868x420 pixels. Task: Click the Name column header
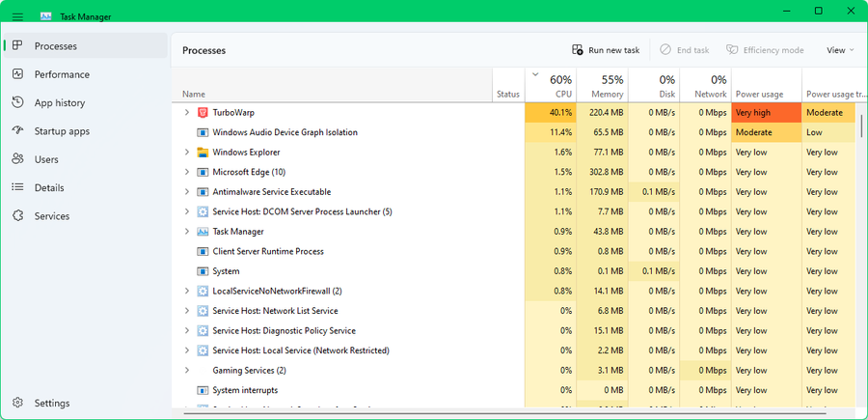tap(289, 94)
